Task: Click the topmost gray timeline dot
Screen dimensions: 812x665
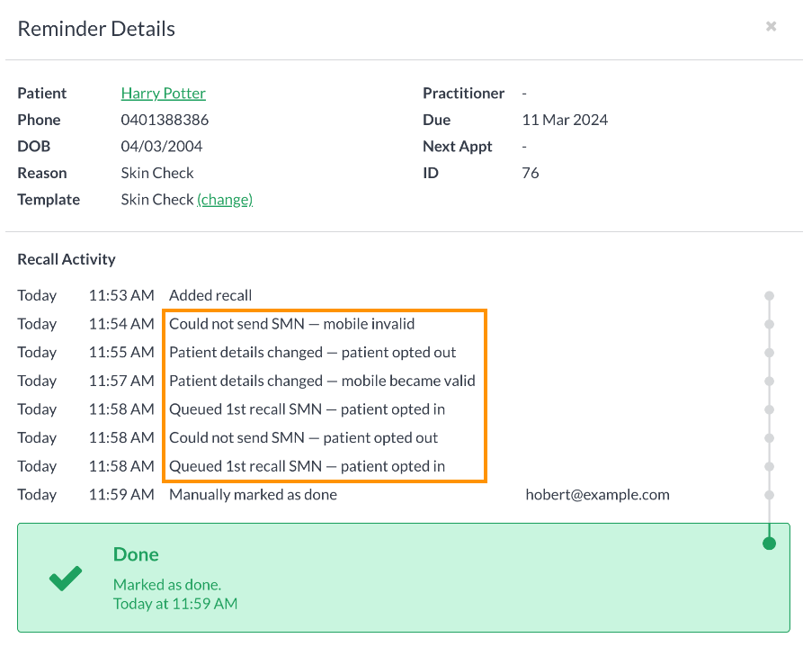Action: pos(770,294)
